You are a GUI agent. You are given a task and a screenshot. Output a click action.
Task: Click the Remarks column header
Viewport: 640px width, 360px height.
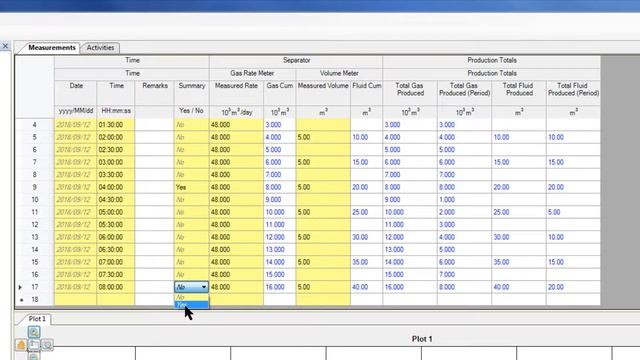click(155, 93)
